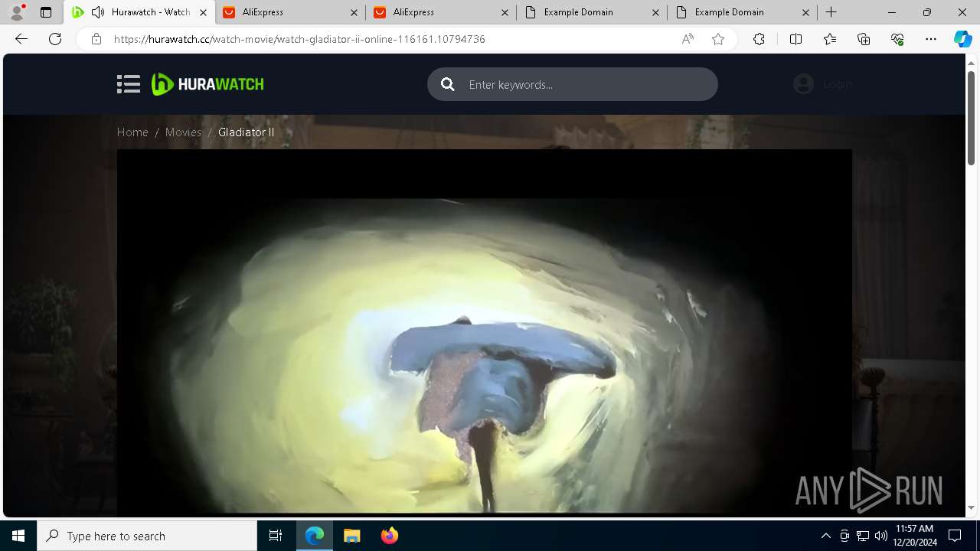Click the taskbar search box
Image resolution: width=980 pixels, height=551 pixels.
tap(147, 536)
